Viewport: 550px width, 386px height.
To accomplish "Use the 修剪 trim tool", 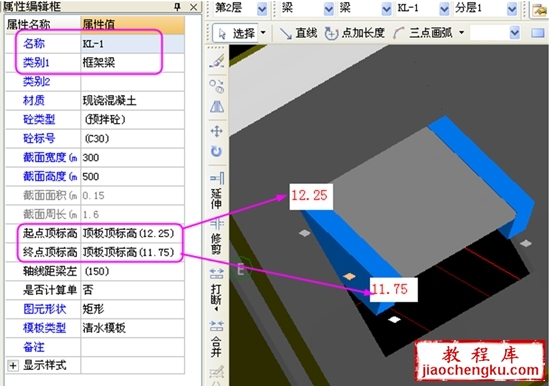I will coord(217,237).
